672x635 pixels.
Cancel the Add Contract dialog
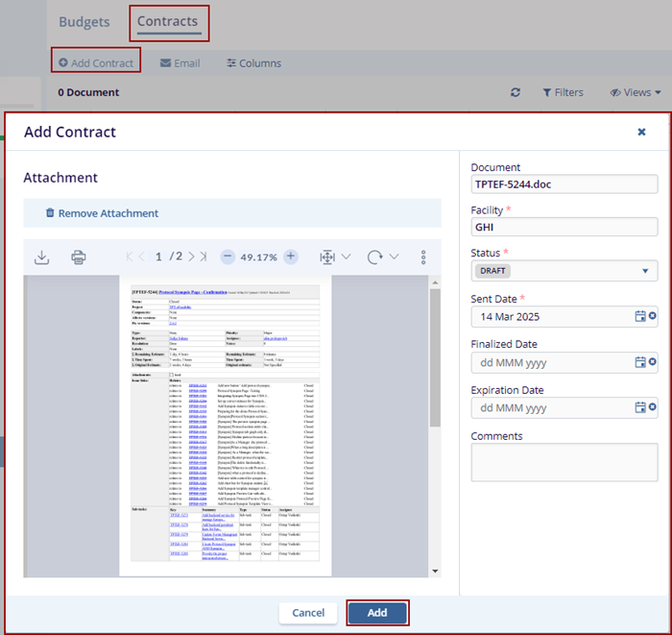[308, 613]
